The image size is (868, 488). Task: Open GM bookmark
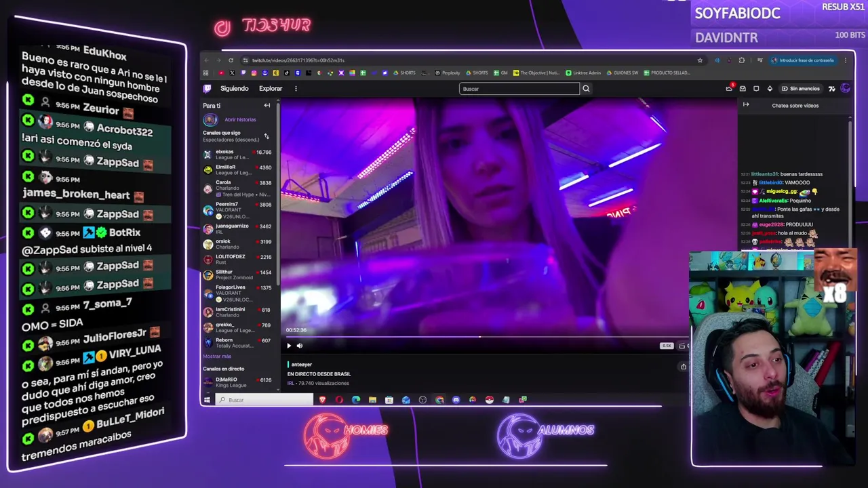[501, 73]
